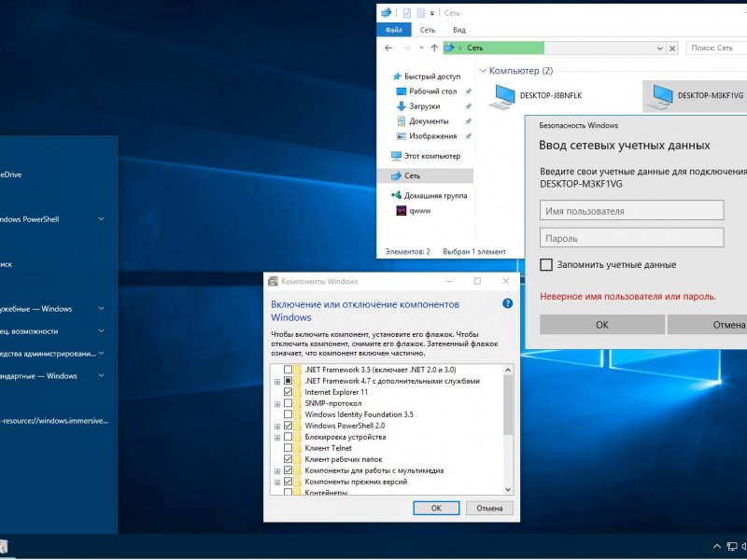Image resolution: width=747 pixels, height=560 pixels.
Task: Collapse the Компьютер (2) group in Explorer
Action: coord(483,71)
